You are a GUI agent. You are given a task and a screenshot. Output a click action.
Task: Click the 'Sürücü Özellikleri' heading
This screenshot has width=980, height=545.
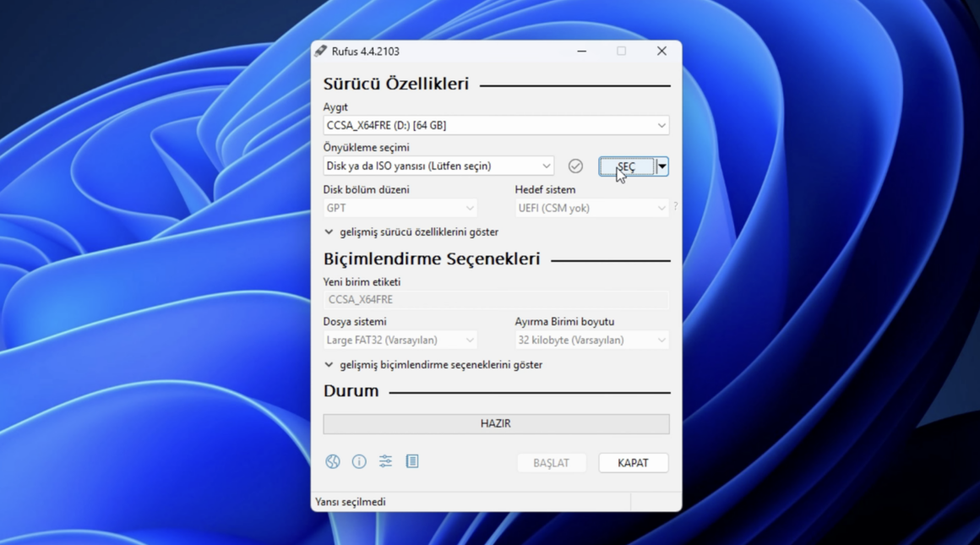[395, 84]
